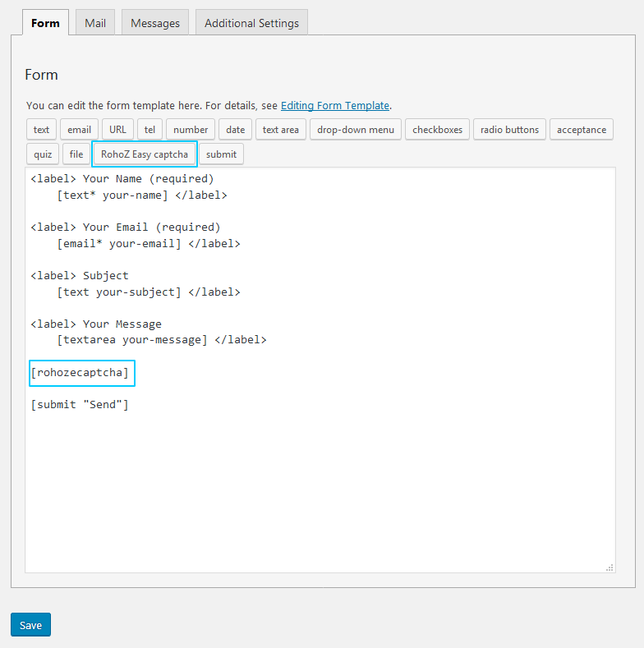The height and width of the screenshot is (648, 644).
Task: Switch to the Form tab
Action: point(45,23)
